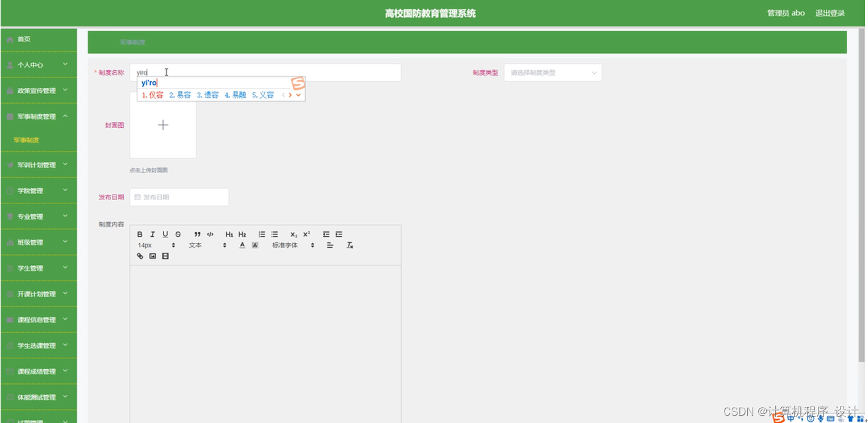The height and width of the screenshot is (423, 868).
Task: Open Sogou skin shirt icon
Action: point(850,419)
